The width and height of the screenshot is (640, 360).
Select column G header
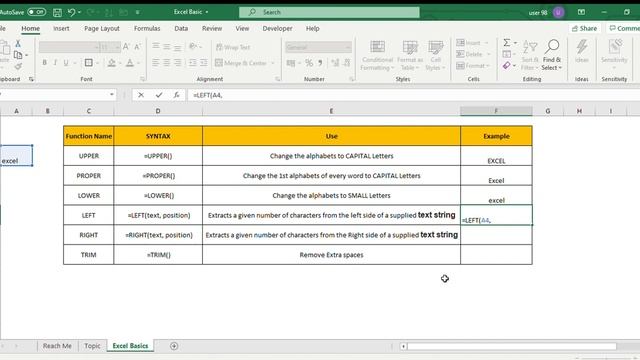[548, 111]
